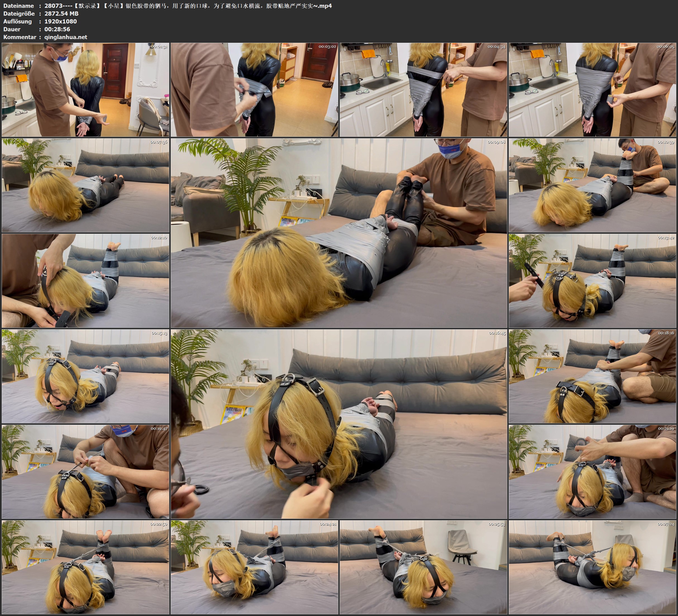Click the last frame at 00:27:24
The width and height of the screenshot is (678, 616).
click(592, 567)
